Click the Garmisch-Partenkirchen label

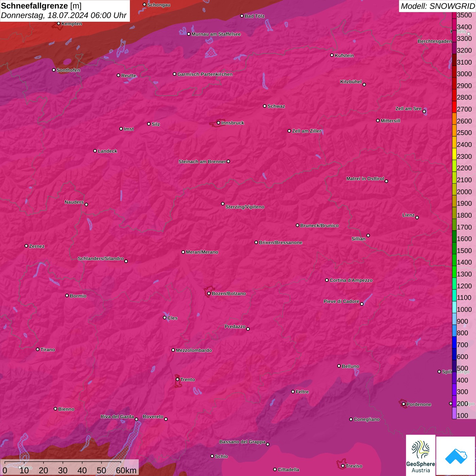pos(205,74)
